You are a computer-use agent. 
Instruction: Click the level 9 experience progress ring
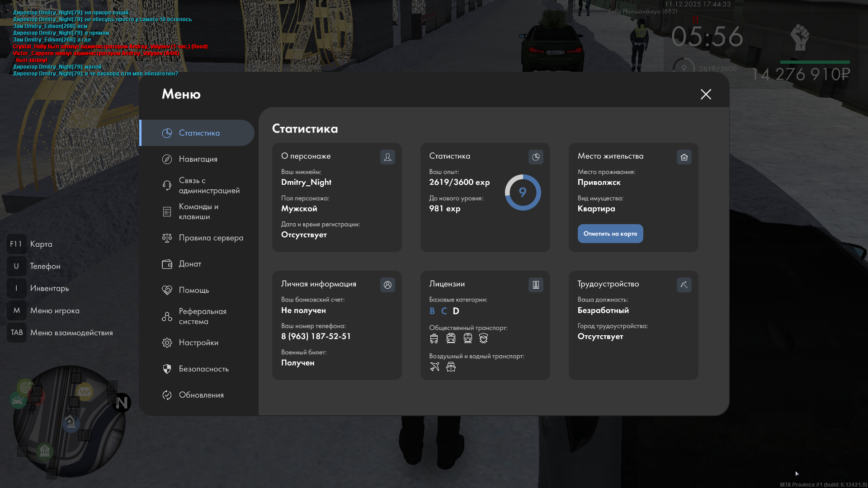523,192
